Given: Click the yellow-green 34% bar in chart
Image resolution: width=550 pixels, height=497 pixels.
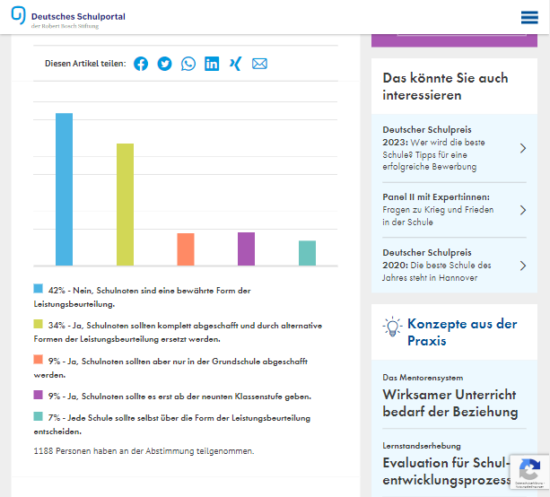Looking at the screenshot, I should point(125,204).
